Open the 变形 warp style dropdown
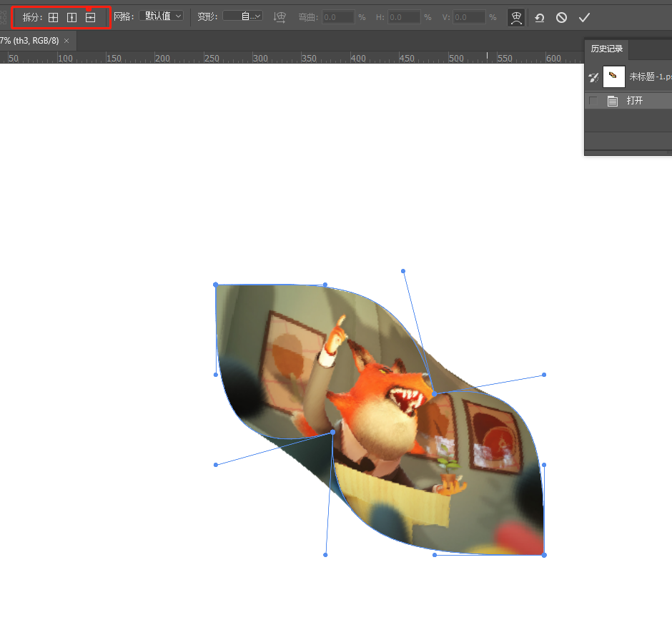The image size is (672, 620). 242,16
